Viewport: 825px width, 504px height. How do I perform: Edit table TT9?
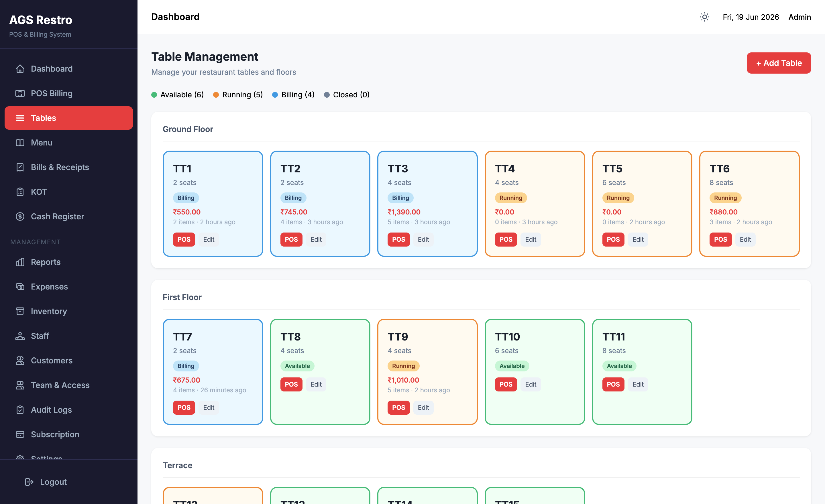[x=423, y=407]
